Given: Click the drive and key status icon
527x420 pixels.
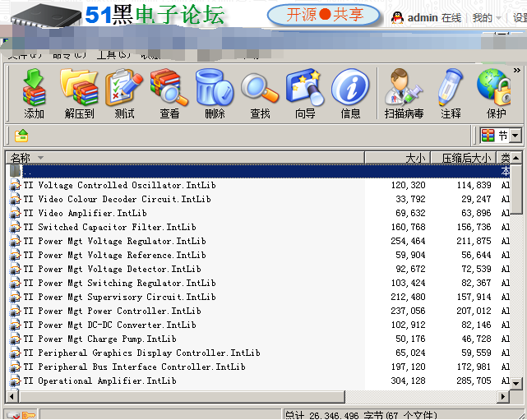Looking at the screenshot, I should 21,415.
